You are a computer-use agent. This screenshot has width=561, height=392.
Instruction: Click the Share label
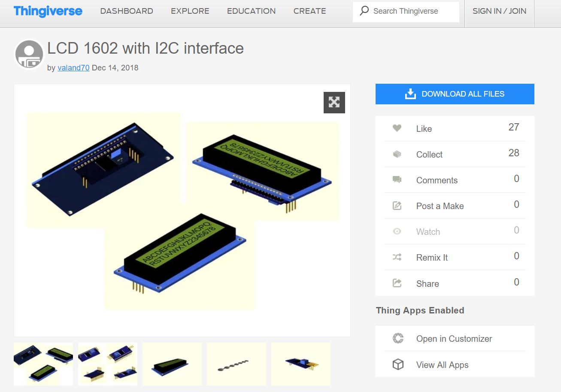[428, 284]
